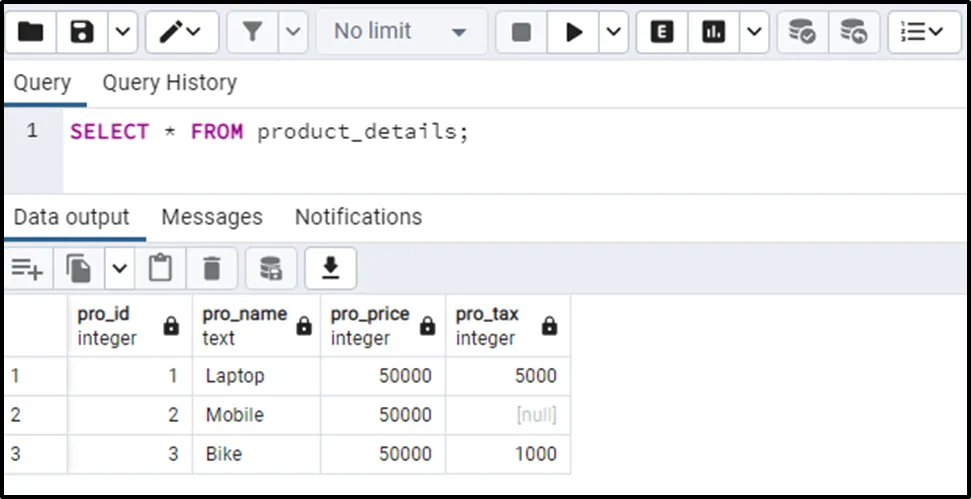
Task: Click the Stop query square button
Action: click(521, 32)
